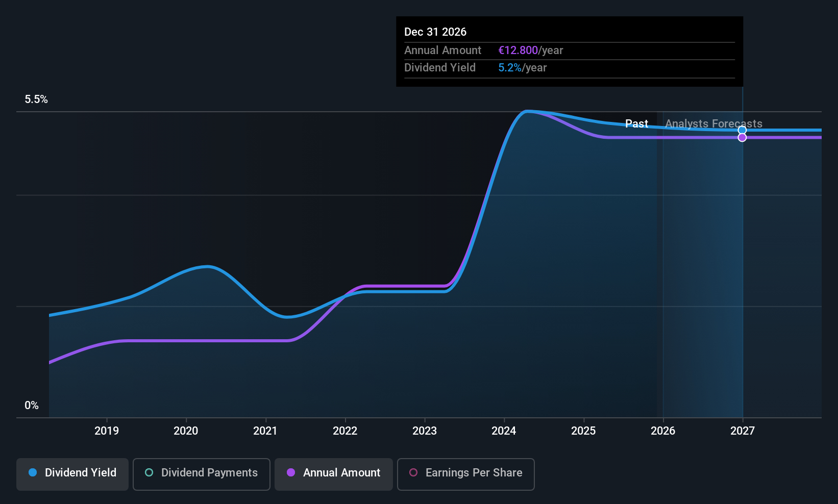Screen dimensions: 838x504
Task: Click the blue Dividend Yield legend dot
Action: coord(33,473)
